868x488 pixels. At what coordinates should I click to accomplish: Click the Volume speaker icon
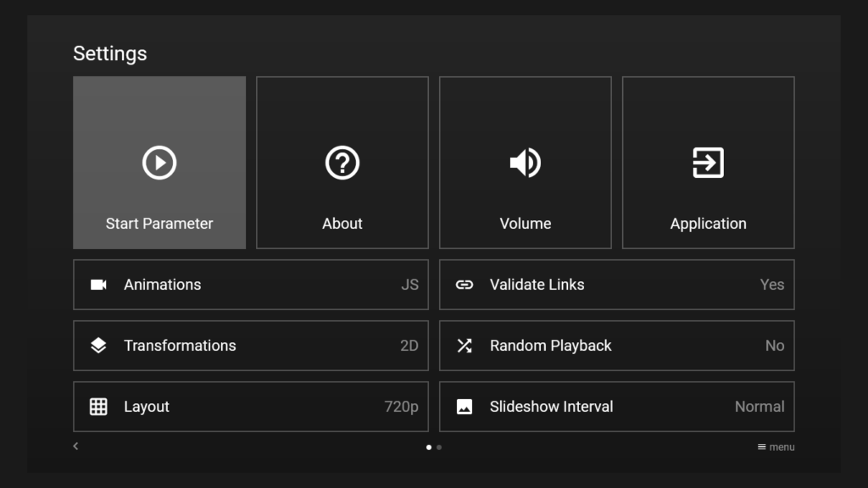pos(526,162)
